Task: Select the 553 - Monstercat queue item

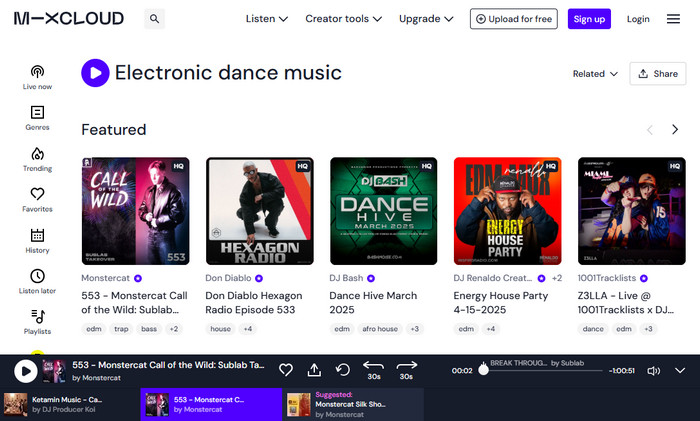Action: (211, 404)
